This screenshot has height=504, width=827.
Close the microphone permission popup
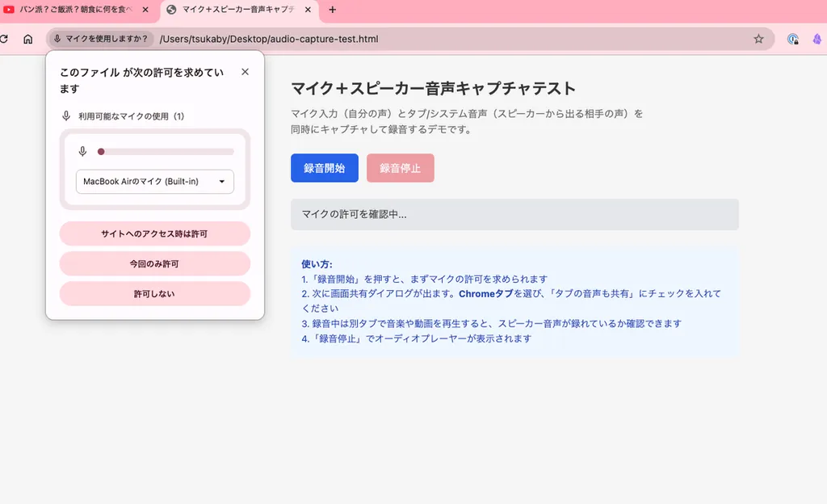coord(246,72)
